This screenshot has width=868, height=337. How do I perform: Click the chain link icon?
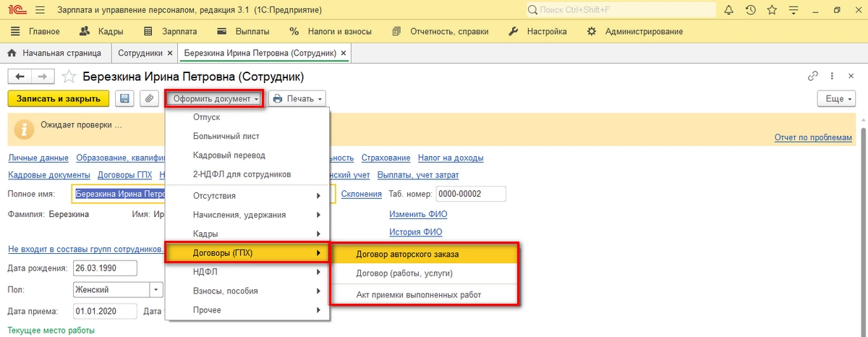[813, 76]
